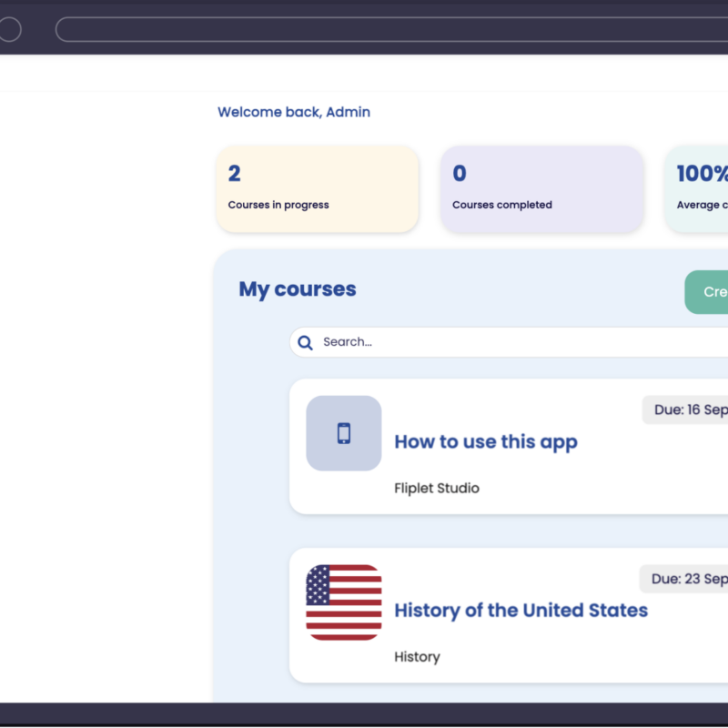This screenshot has width=728, height=728.
Task: Click the green Create button
Action: coord(706,292)
